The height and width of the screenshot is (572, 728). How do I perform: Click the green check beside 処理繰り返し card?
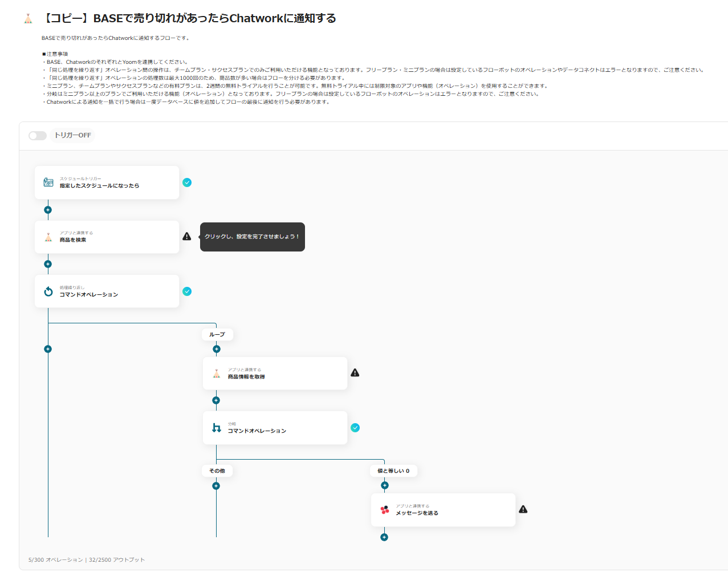pyautogui.click(x=187, y=291)
